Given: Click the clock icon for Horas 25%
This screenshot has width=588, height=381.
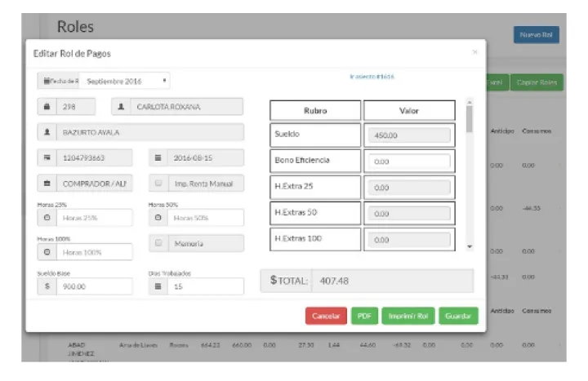Looking at the screenshot, I should coord(47,218).
